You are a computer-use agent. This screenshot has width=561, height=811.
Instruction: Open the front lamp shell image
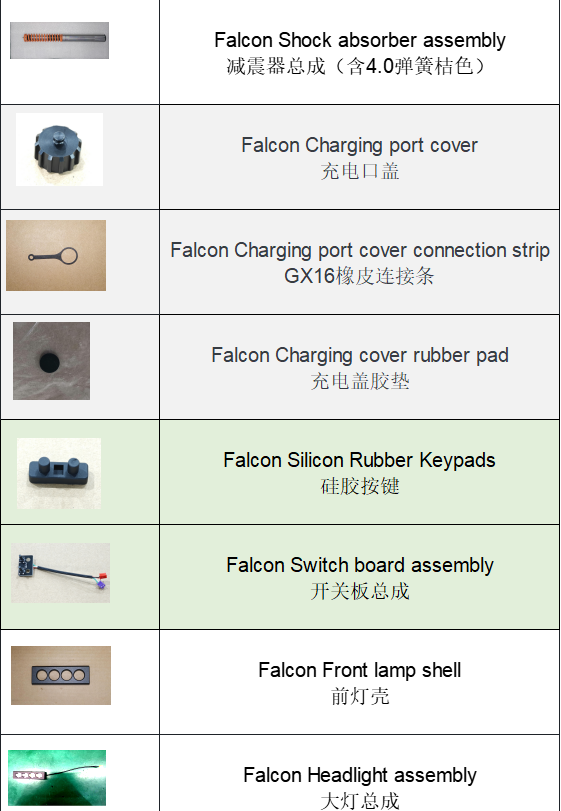[x=61, y=675]
